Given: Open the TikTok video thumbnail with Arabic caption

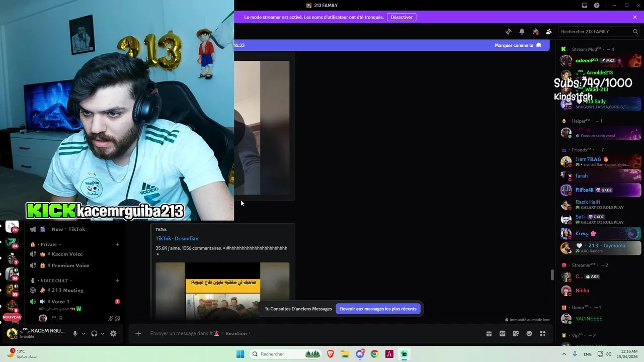Looking at the screenshot, I should point(222,291).
